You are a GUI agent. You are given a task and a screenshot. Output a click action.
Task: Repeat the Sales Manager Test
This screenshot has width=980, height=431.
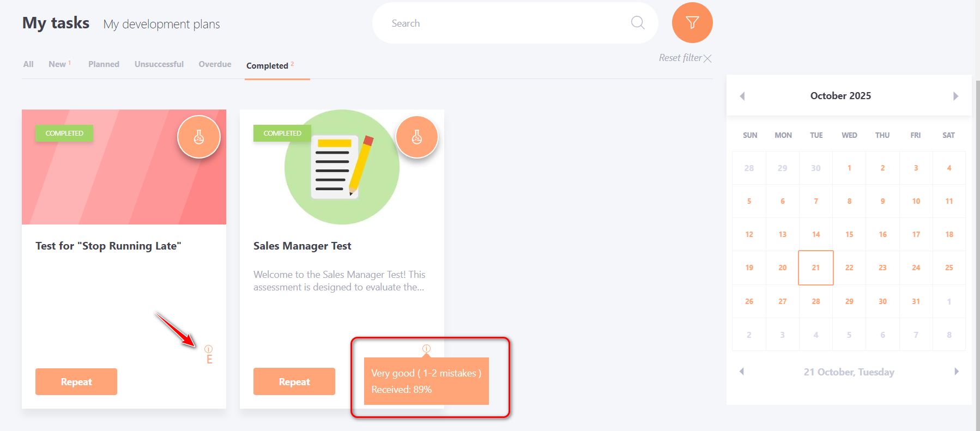[x=294, y=381]
